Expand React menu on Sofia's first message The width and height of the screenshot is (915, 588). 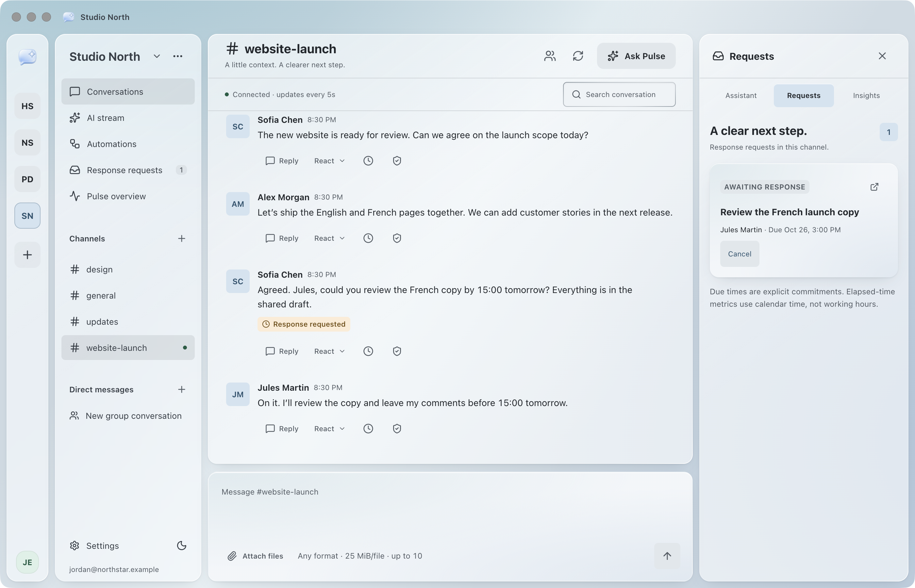coord(329,161)
